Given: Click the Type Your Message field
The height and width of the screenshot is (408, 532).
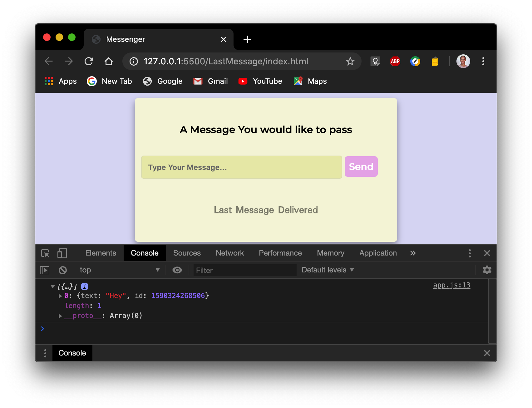Looking at the screenshot, I should (241, 167).
